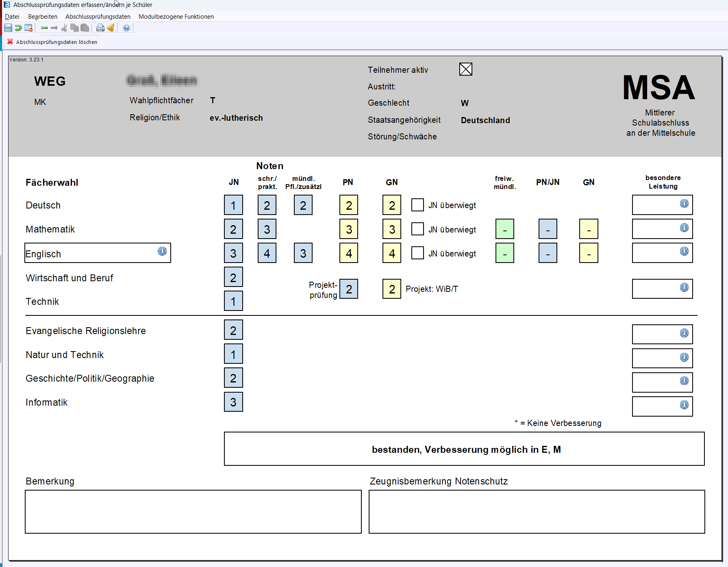
Task: Check JN überwiegt for Englisch
Action: click(x=417, y=253)
